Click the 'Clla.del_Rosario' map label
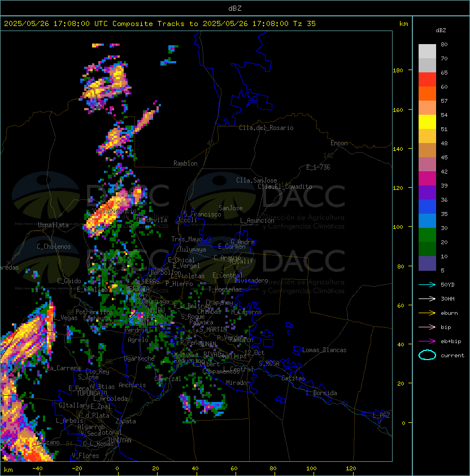The height and width of the screenshot is (476, 470). [x=266, y=128]
